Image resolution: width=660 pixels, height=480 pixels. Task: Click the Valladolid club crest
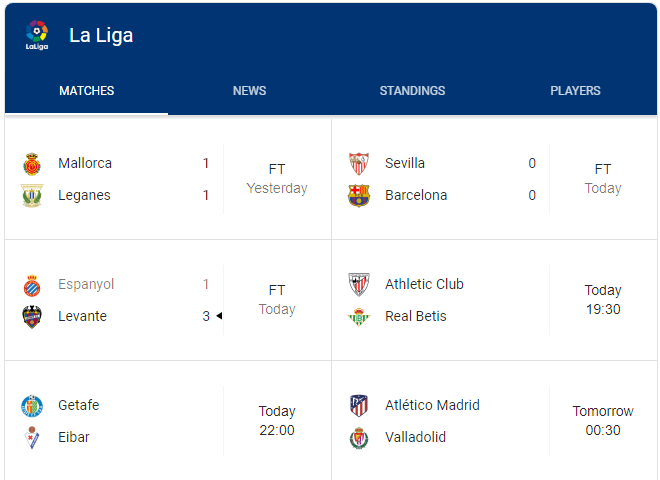coord(358,438)
